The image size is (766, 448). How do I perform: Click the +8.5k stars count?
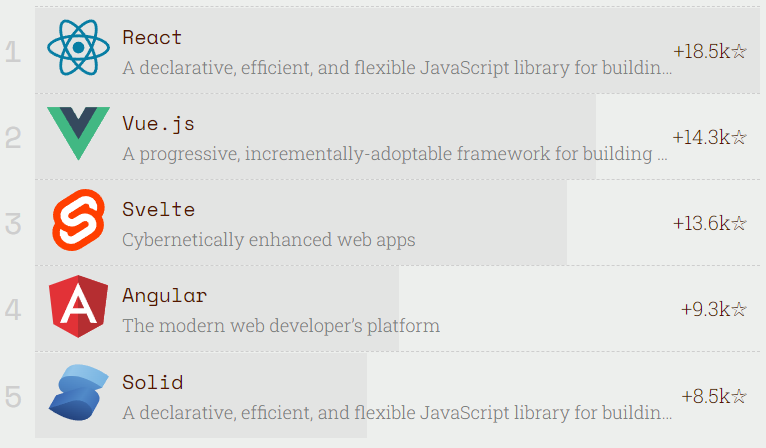tap(714, 396)
